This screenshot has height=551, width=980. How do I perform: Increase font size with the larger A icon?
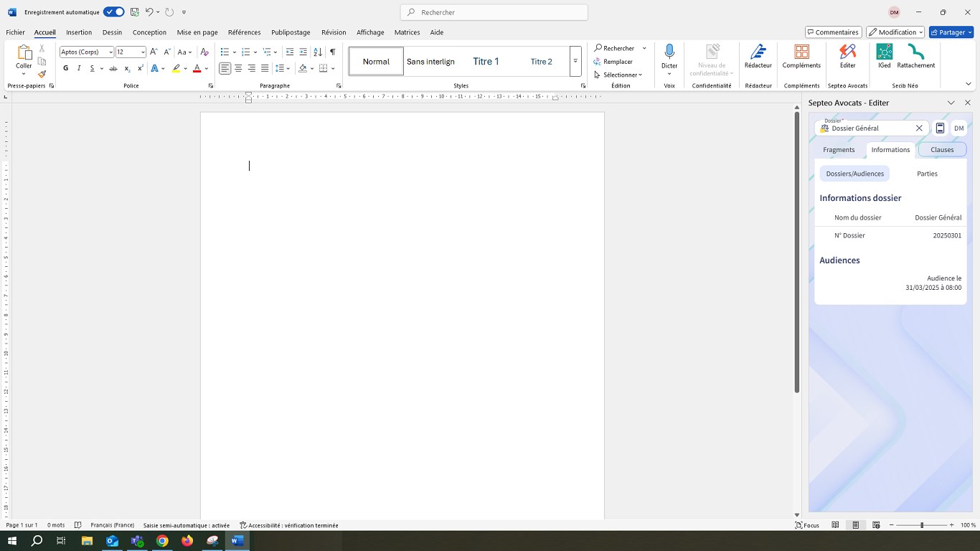(154, 52)
